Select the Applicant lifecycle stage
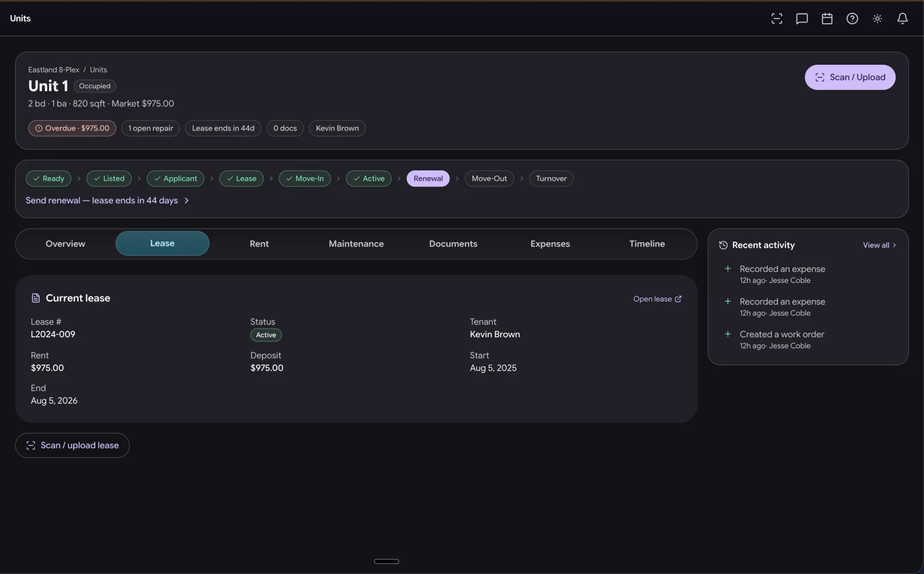 point(176,178)
